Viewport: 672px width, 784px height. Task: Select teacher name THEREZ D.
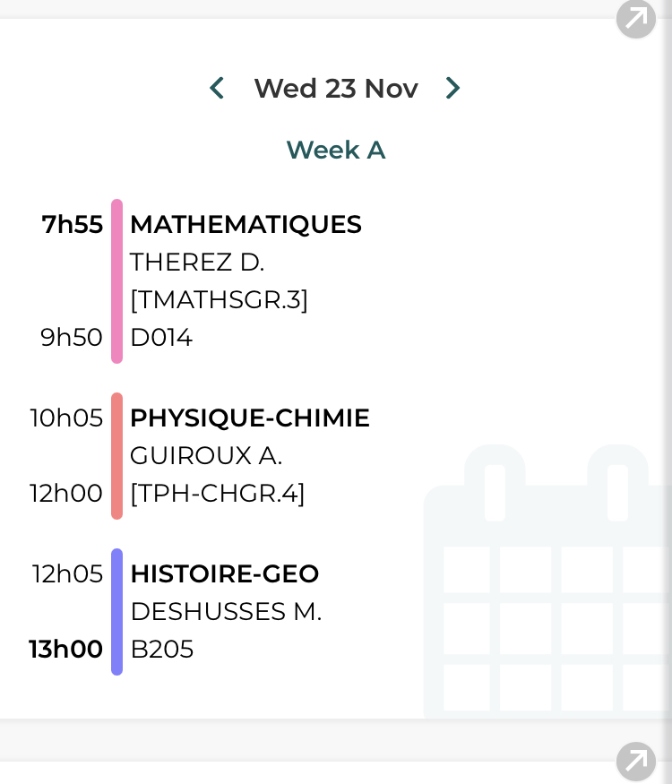tap(197, 263)
